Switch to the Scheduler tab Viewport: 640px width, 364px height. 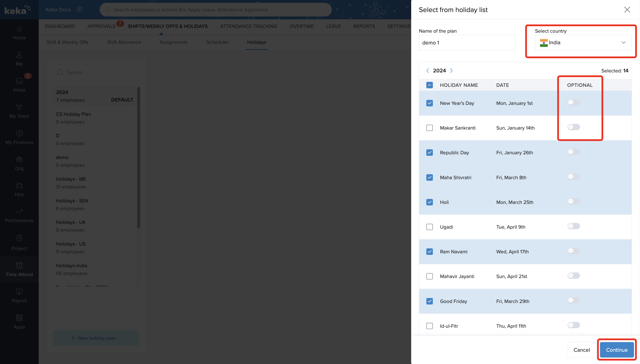click(217, 42)
